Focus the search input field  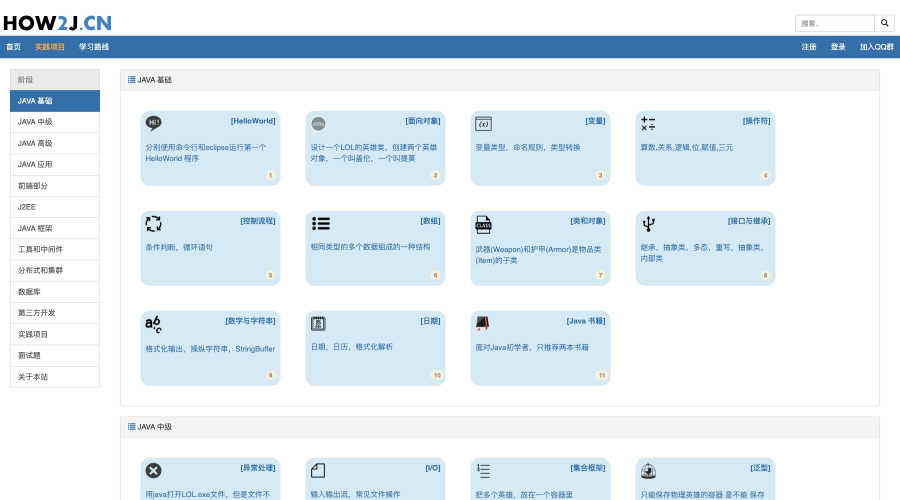835,23
